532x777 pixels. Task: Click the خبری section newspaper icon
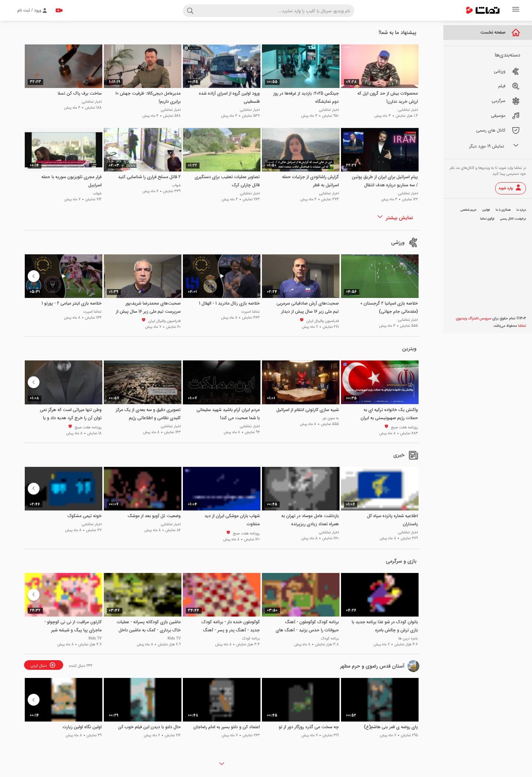coord(413,455)
